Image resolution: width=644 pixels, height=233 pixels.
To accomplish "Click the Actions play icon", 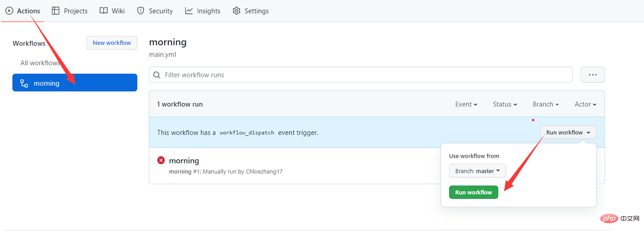I will [9, 11].
